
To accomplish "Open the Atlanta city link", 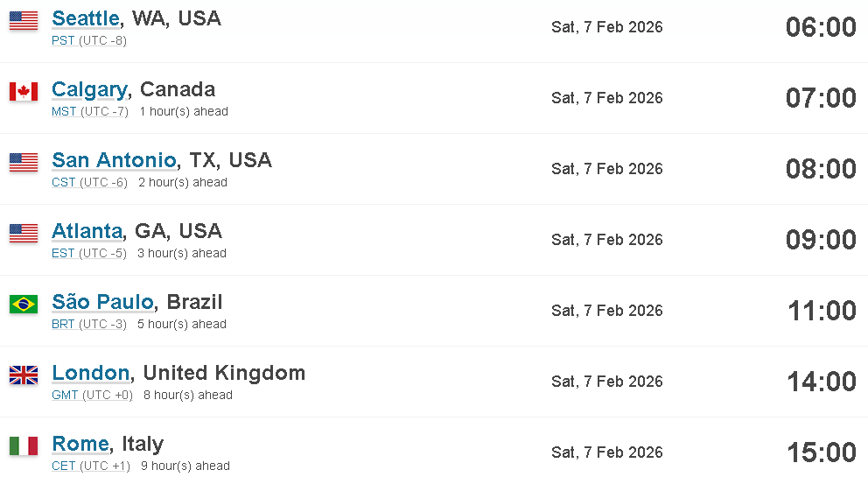I will click(x=87, y=231).
